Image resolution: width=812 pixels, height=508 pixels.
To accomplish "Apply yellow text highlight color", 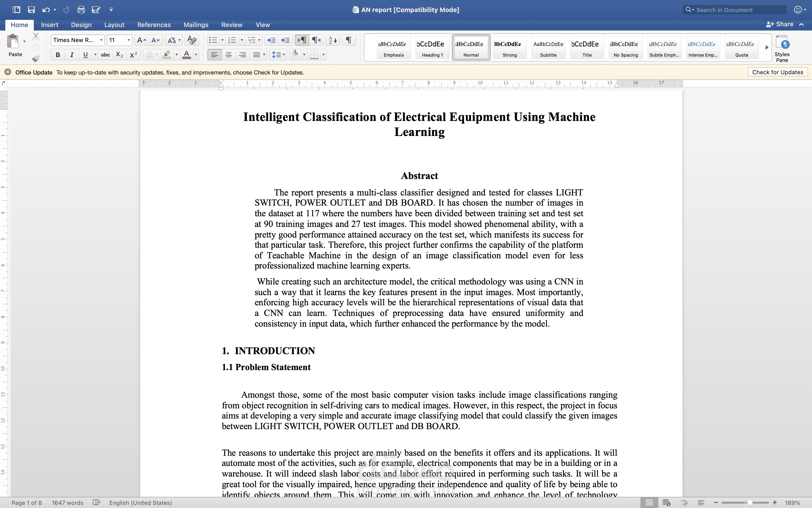I will pyautogui.click(x=167, y=55).
